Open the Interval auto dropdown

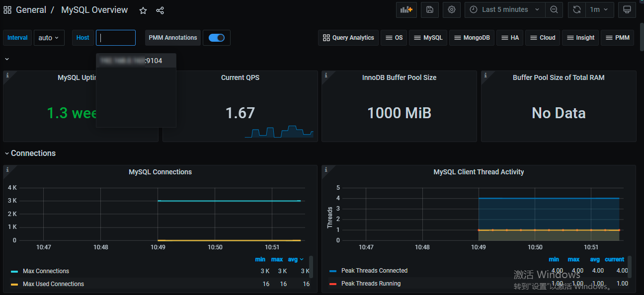click(x=49, y=38)
